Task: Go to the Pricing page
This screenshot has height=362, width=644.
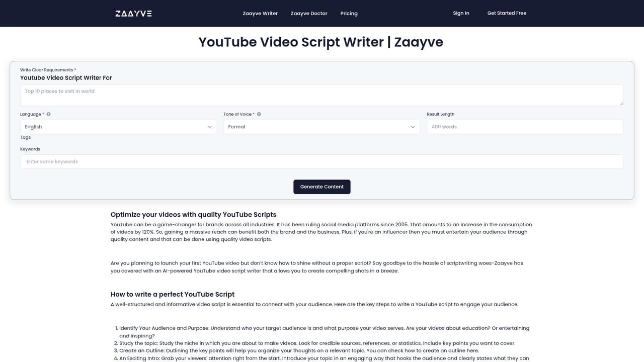Action: point(349,14)
